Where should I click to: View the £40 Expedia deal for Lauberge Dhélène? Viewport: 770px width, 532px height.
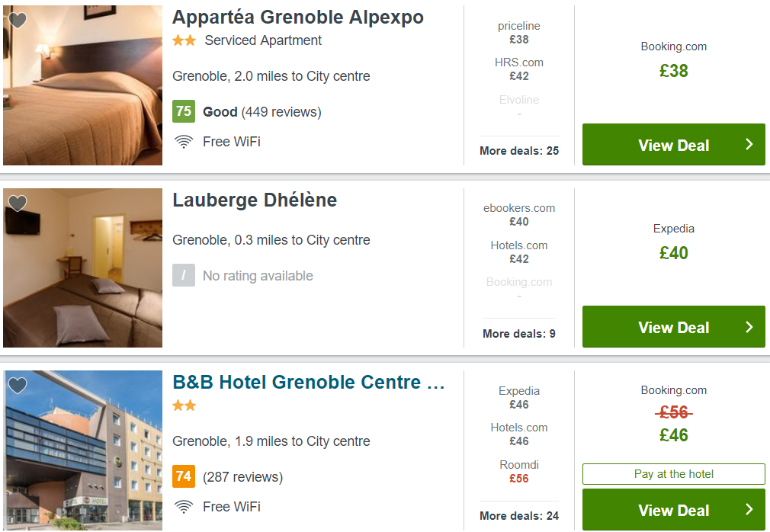(673, 327)
